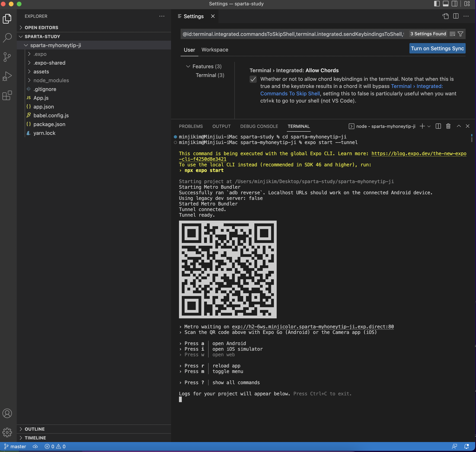Clear the settings search input
The width and height of the screenshot is (476, 452).
pos(452,34)
